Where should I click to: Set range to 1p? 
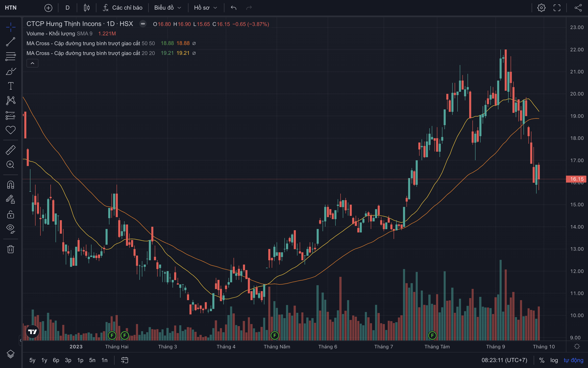[x=80, y=360]
